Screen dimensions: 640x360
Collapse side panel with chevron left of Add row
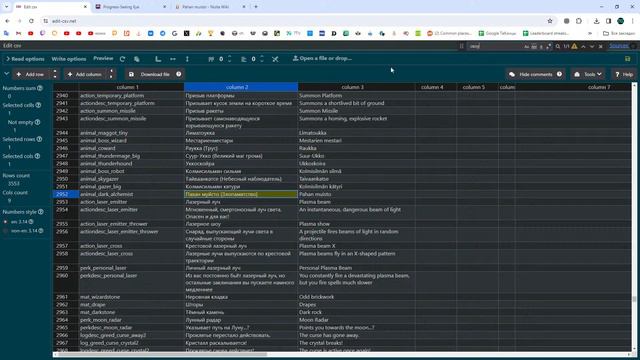tap(6, 74)
